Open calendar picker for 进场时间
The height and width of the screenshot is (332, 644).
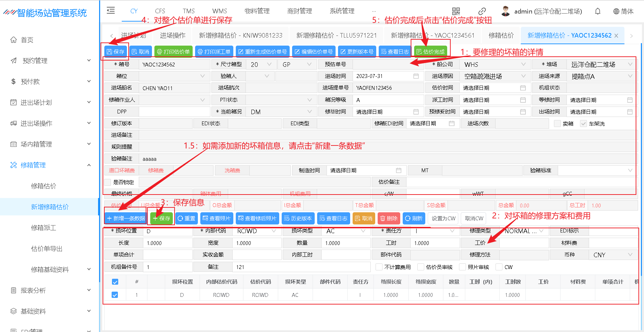tap(416, 76)
